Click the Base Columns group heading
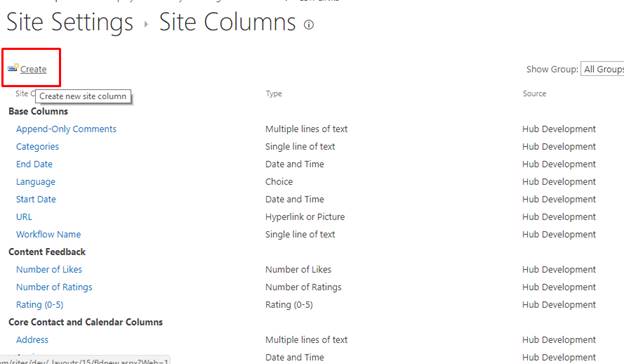 38,111
